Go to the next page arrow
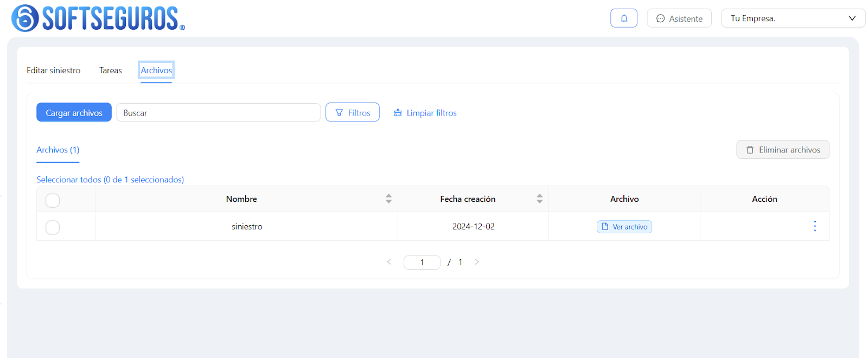 click(477, 262)
